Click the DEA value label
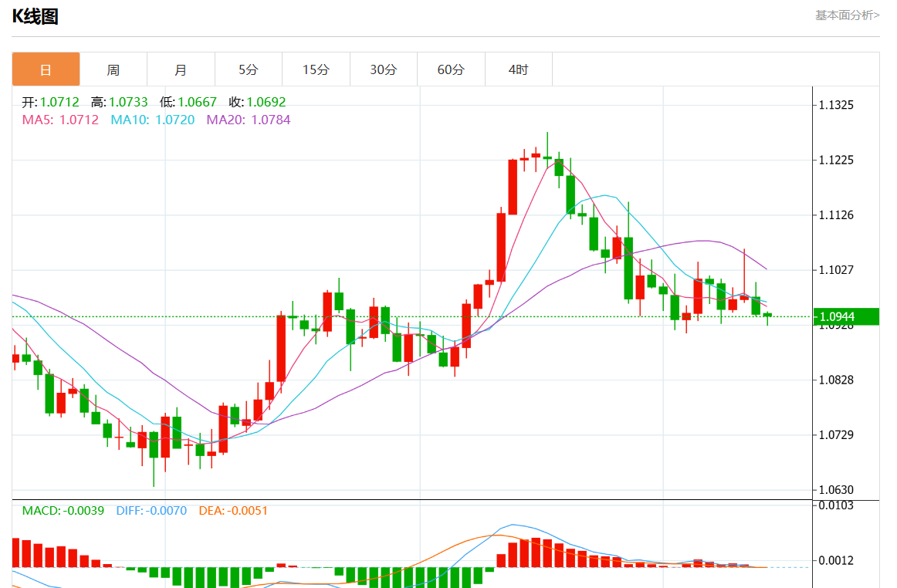897x588 pixels. [x=233, y=510]
